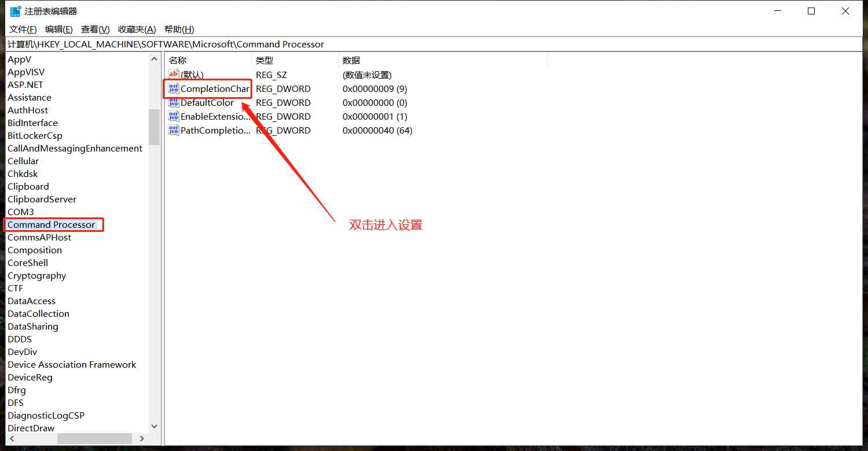
Task: Select the Composition key in tree
Action: point(35,250)
